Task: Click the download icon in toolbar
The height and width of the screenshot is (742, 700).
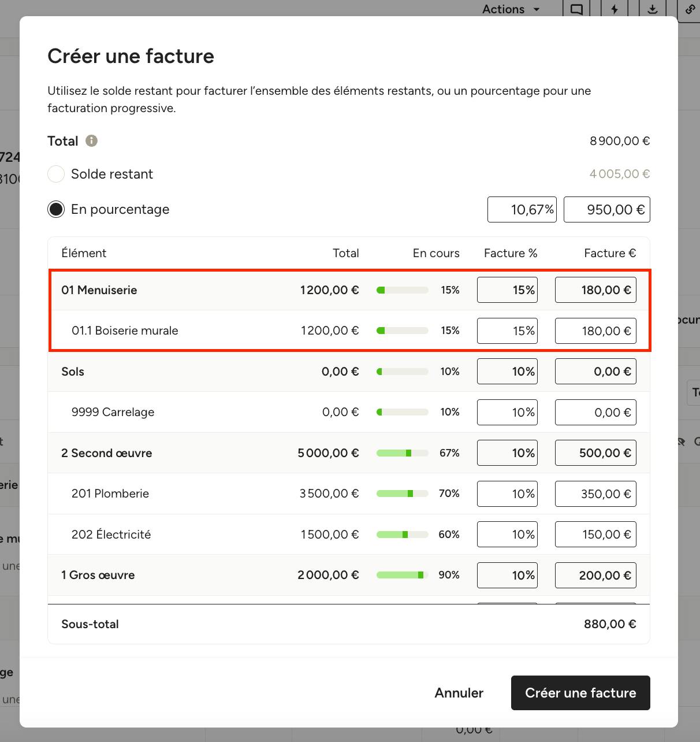Action: tap(652, 9)
